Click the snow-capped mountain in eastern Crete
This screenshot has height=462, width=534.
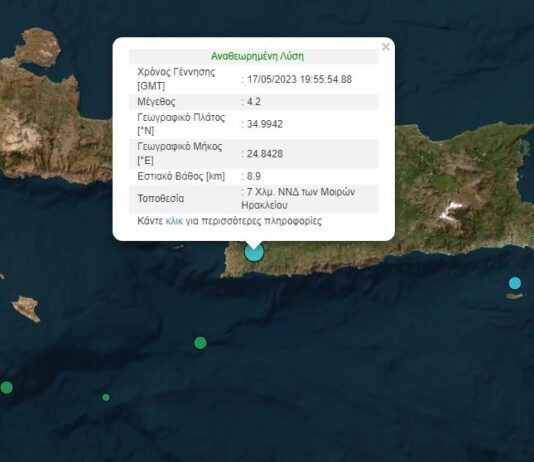tap(450, 211)
